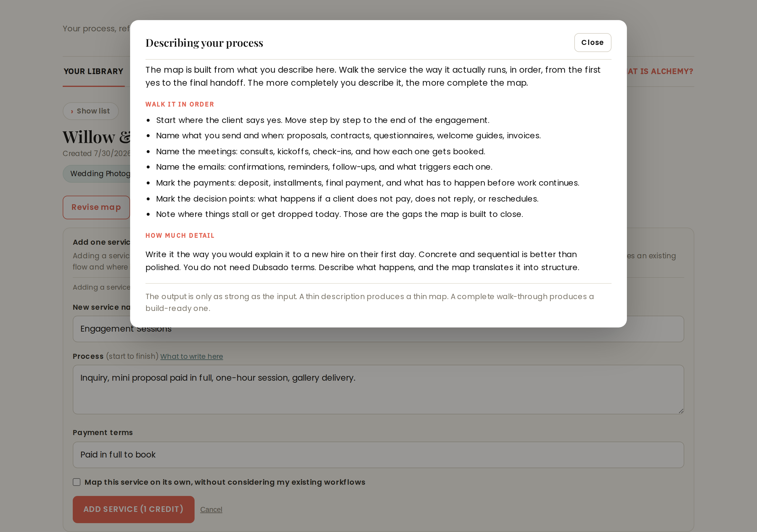
Task: Expand the Show list chevron
Action: coord(91,111)
